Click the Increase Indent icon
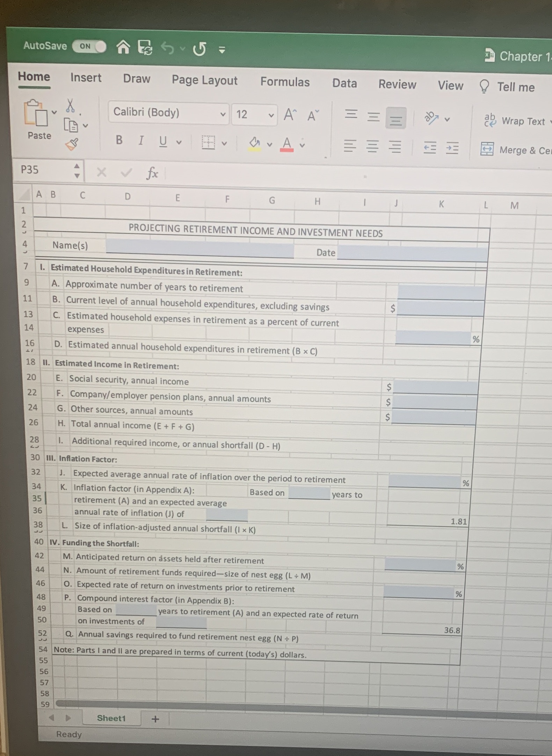552x756 pixels. (452, 149)
